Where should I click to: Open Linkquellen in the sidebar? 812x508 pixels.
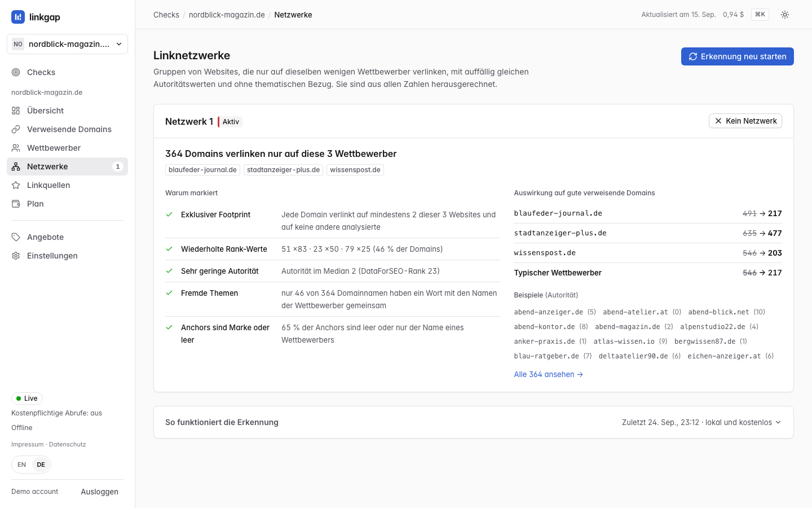[x=67, y=185]
